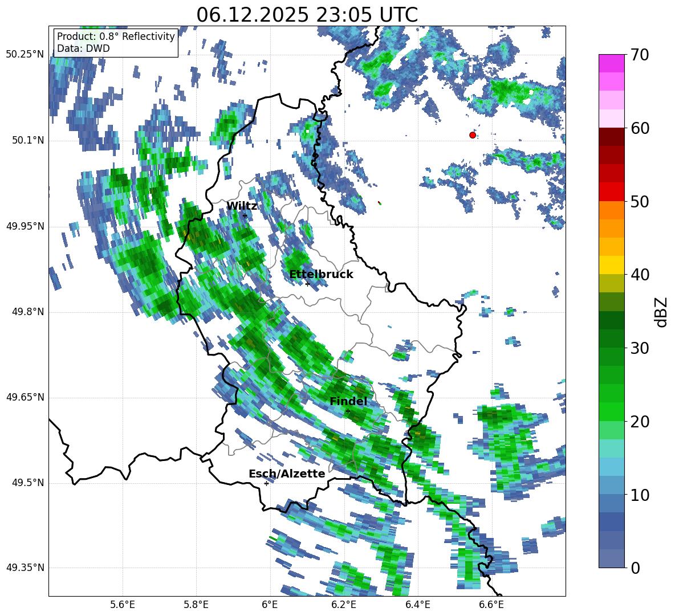This screenshot has height=616, width=675.
Task: Click the Wiltz location cross marker
Action: pos(245,215)
